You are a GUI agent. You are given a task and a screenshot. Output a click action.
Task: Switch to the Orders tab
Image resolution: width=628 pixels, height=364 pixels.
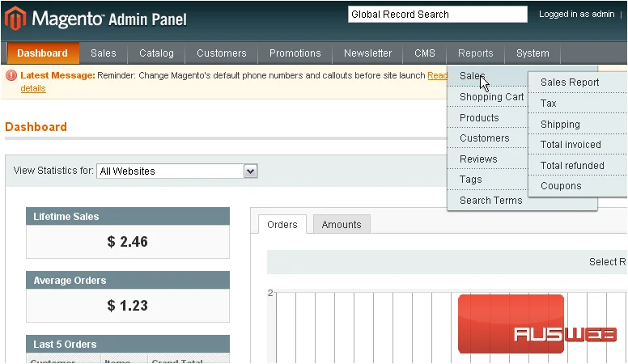282,225
